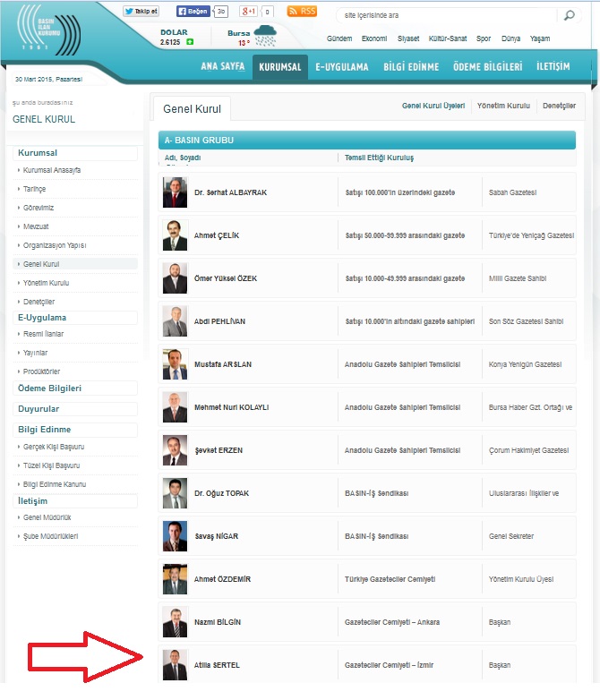The image size is (600, 700).
Task: Open the RSS feed icon
Action: [302, 12]
